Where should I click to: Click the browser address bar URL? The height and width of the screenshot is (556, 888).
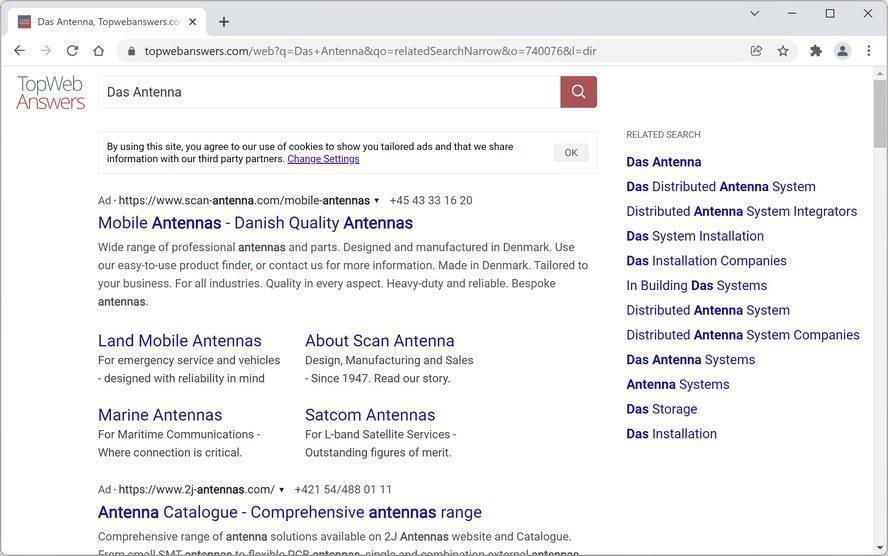[370, 51]
